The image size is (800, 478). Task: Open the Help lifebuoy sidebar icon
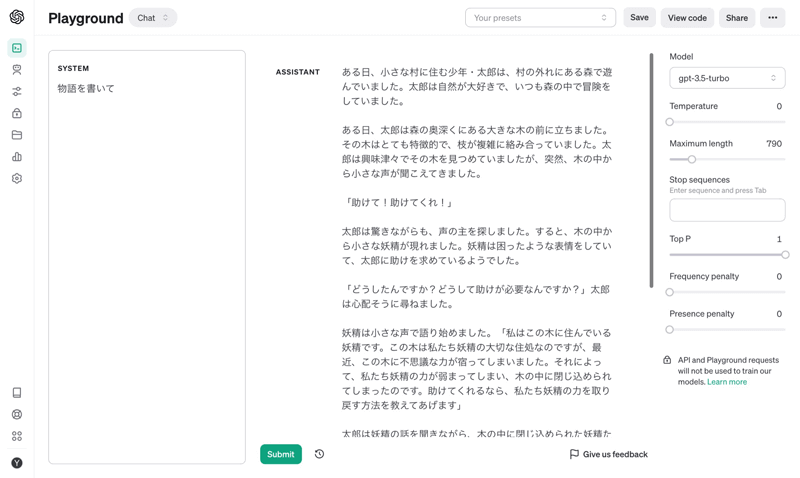pos(17,414)
